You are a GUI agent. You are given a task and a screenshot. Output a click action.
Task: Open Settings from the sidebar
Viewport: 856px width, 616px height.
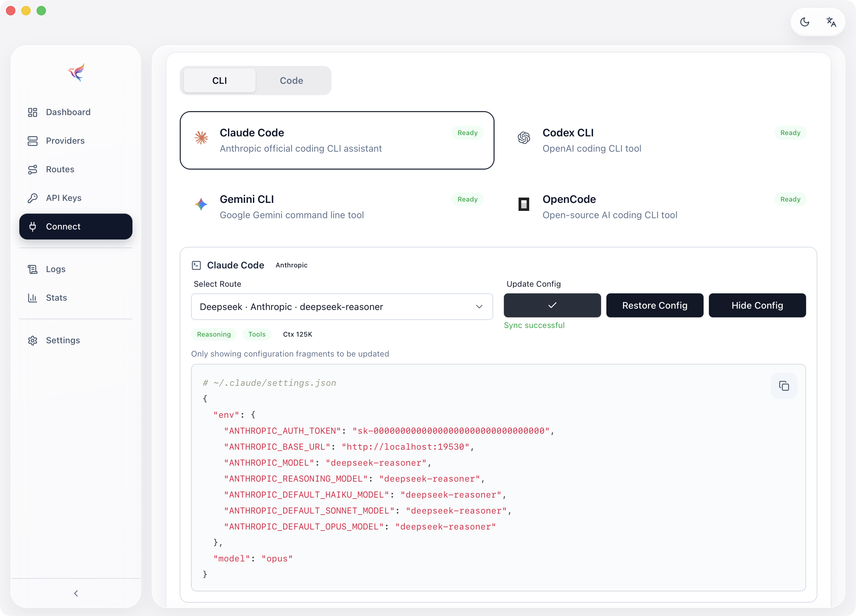click(76, 341)
